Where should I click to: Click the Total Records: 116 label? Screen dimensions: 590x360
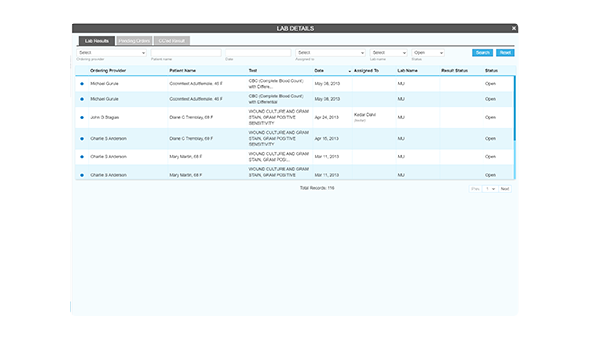pyautogui.click(x=317, y=188)
